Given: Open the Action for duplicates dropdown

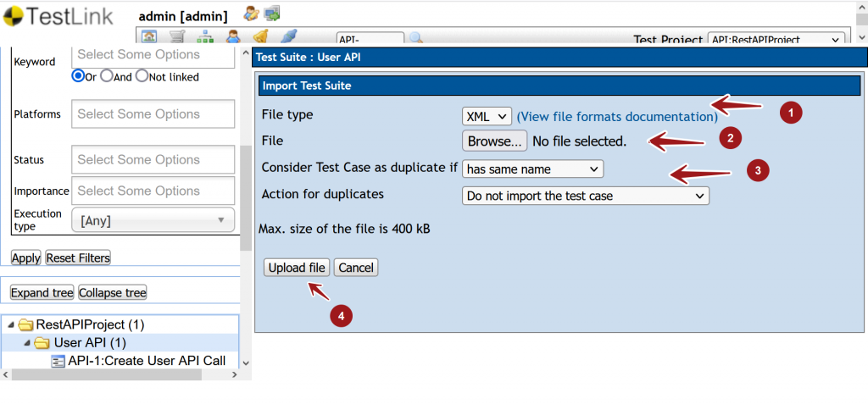Looking at the screenshot, I should pos(585,196).
